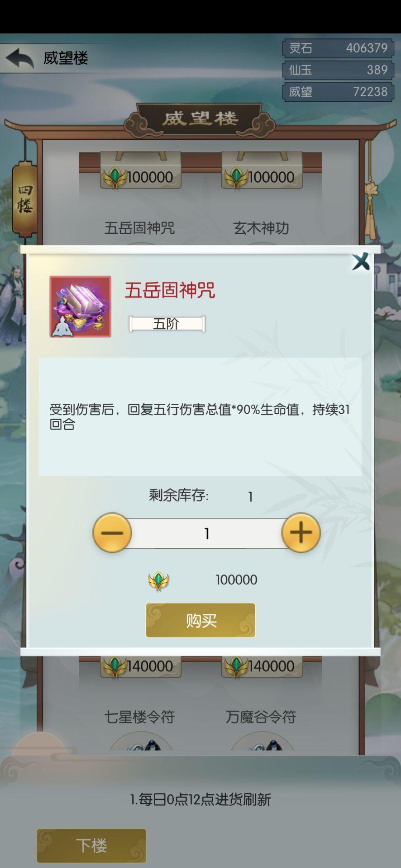The height and width of the screenshot is (868, 401).
Task: Tap the 100000 price tag above 五岳固神咒
Action: coord(141,176)
